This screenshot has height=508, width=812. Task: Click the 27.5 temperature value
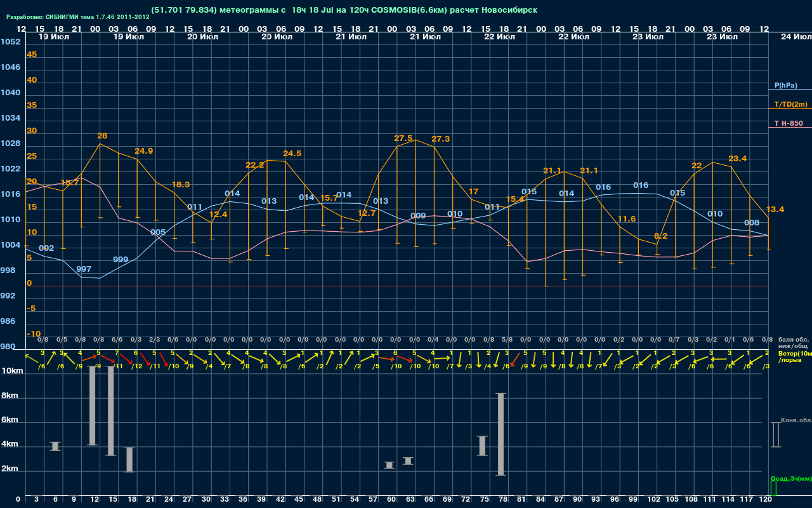coord(403,138)
